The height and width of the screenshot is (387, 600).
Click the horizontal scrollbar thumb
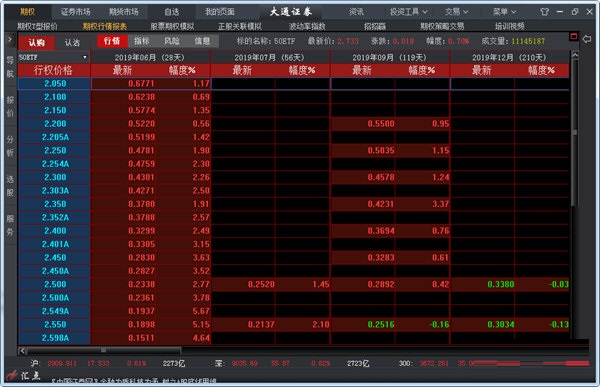[103, 350]
